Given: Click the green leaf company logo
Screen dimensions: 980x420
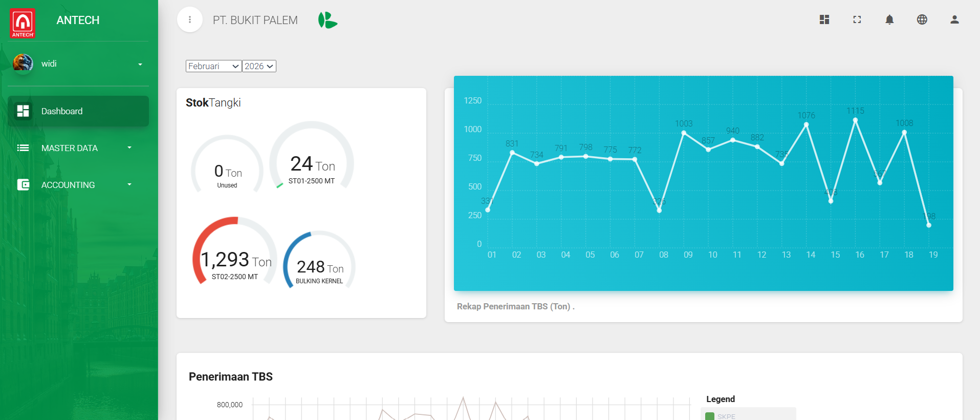Looking at the screenshot, I should click(x=328, y=20).
